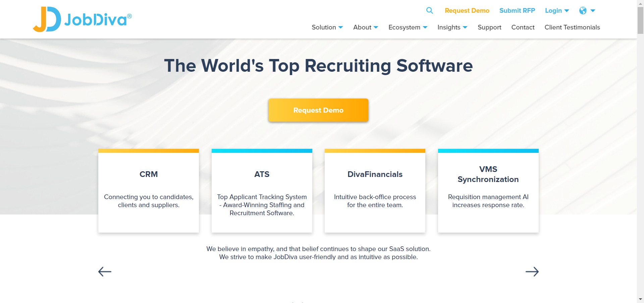Open the Insights dropdown menu
This screenshot has height=303, width=644.
(452, 27)
